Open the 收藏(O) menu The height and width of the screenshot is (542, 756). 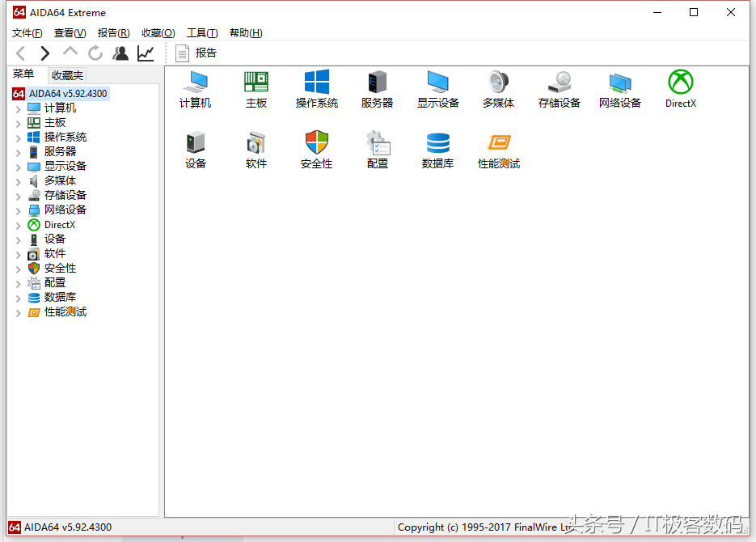click(158, 33)
